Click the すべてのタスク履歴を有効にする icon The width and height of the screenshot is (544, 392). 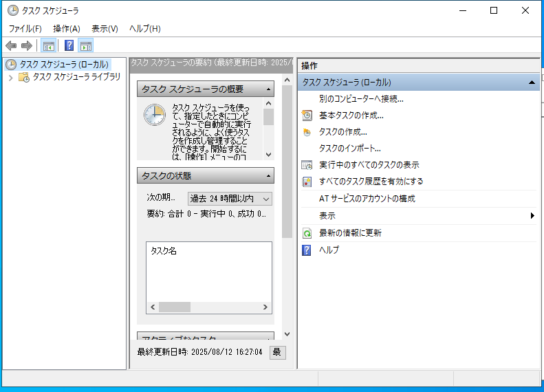pos(307,182)
